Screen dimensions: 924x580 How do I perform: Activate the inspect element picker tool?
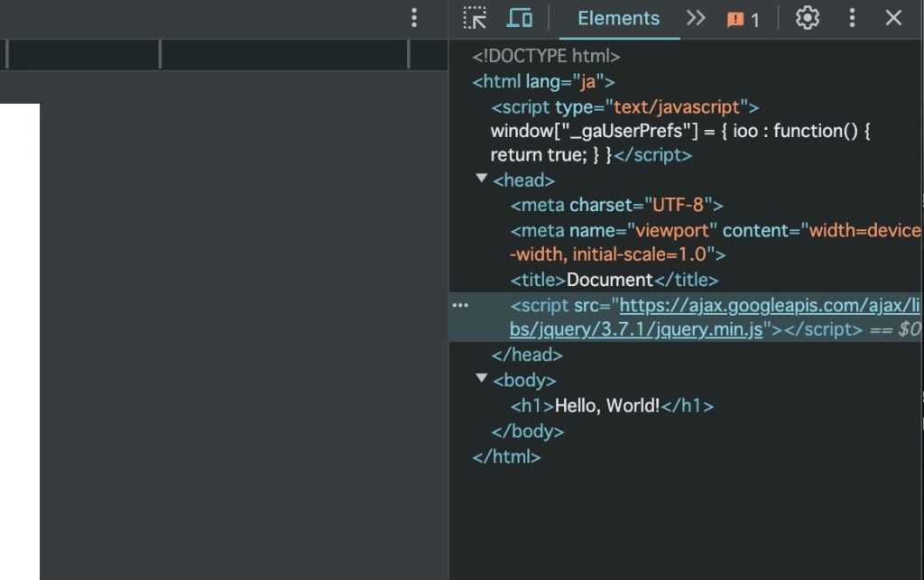[475, 18]
